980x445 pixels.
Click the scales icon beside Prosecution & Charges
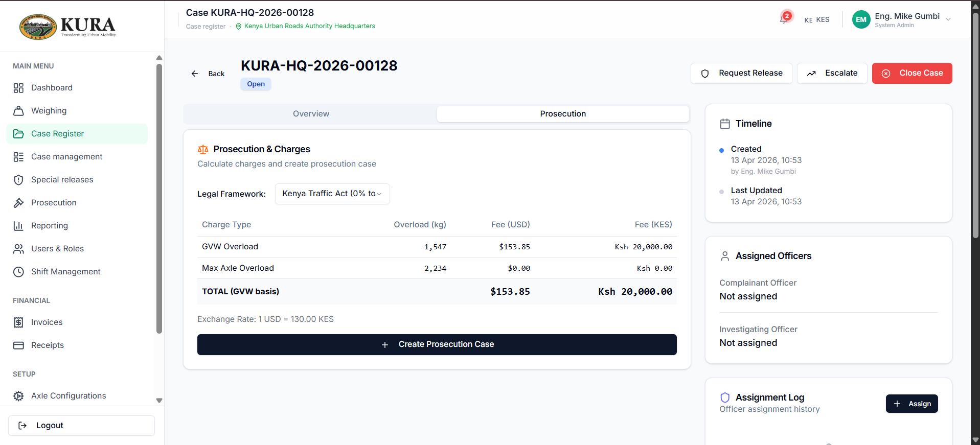pyautogui.click(x=203, y=149)
